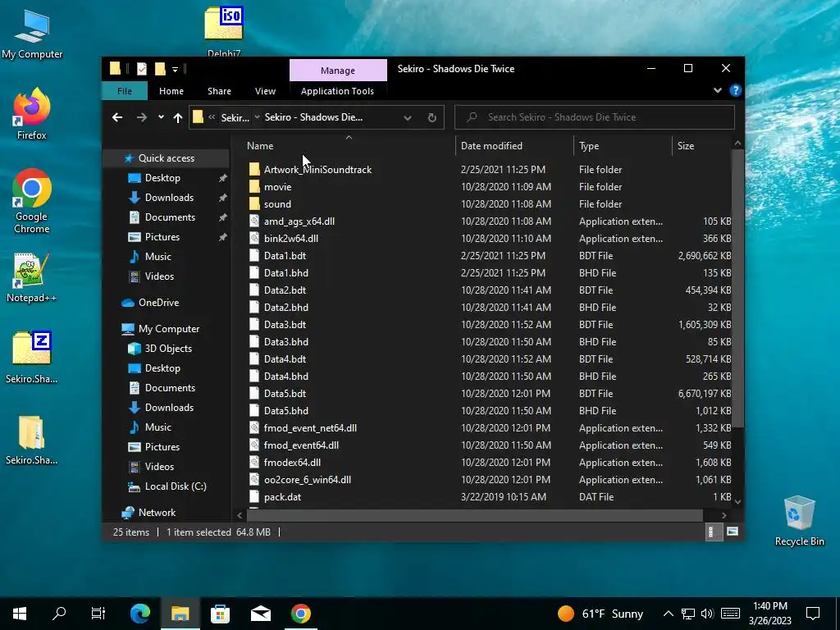Select the movie folder row

click(277, 187)
